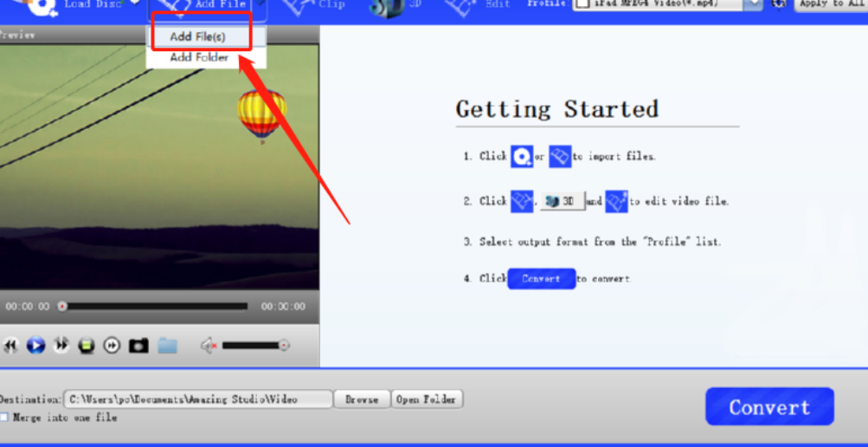
Task: Open the snapshot folder icon
Action: pos(167,347)
